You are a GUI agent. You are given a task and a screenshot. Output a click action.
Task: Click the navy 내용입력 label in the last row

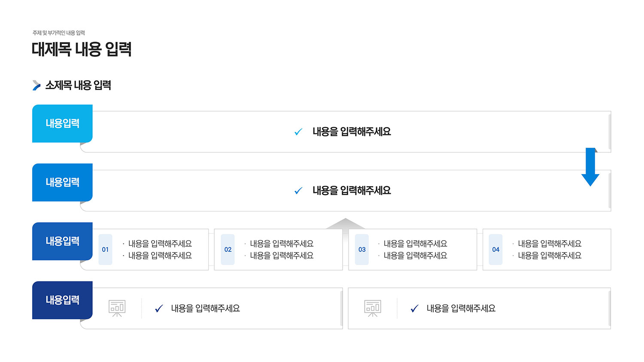tap(62, 300)
